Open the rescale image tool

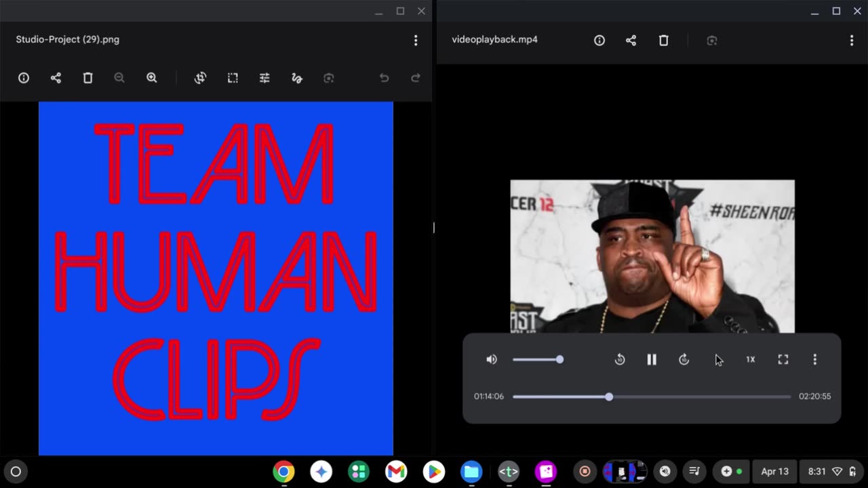point(233,78)
